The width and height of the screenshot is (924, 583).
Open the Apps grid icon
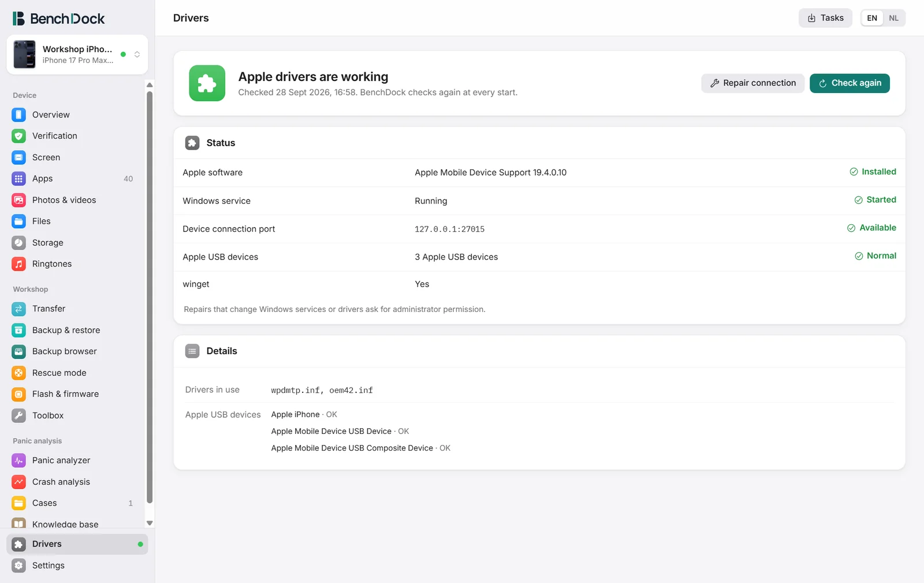point(19,179)
